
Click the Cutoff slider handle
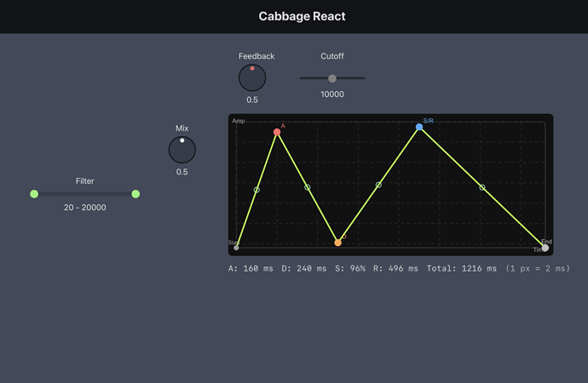(x=332, y=78)
